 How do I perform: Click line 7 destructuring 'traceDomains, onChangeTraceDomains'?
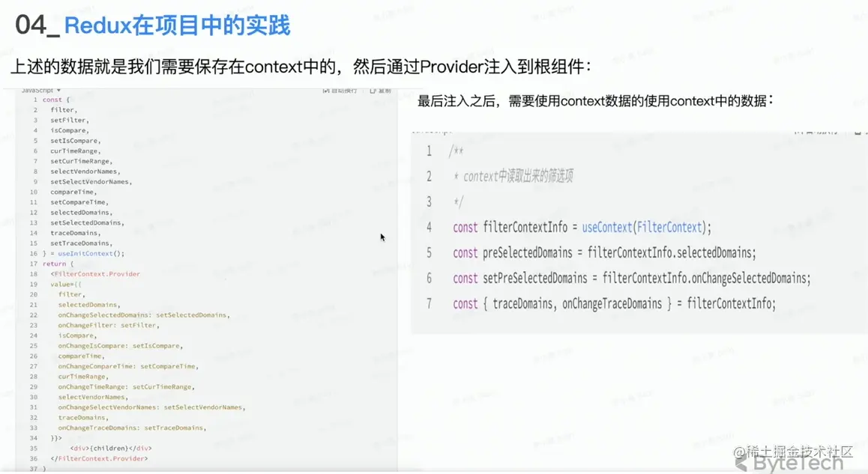(577, 304)
